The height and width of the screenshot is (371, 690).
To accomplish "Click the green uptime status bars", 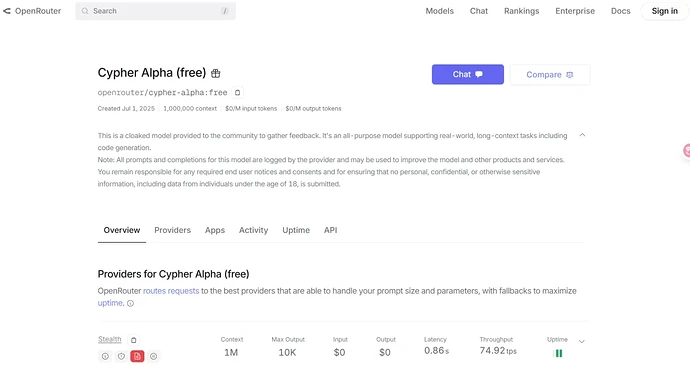I will (558, 353).
